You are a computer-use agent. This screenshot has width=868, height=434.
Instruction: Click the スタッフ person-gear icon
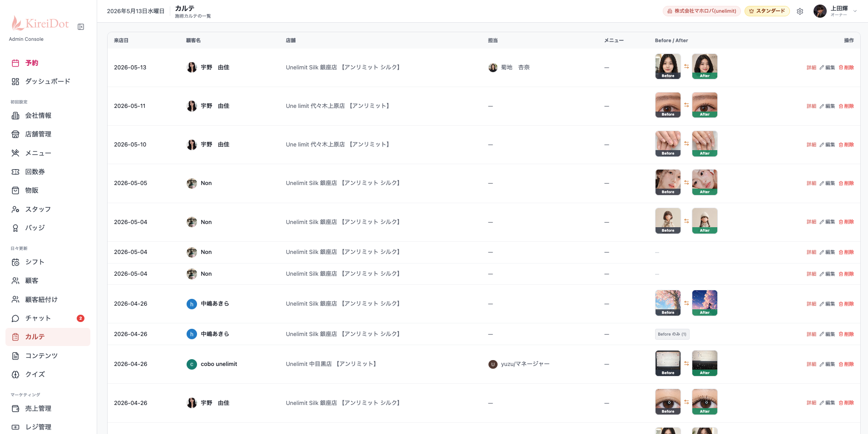[x=15, y=210]
